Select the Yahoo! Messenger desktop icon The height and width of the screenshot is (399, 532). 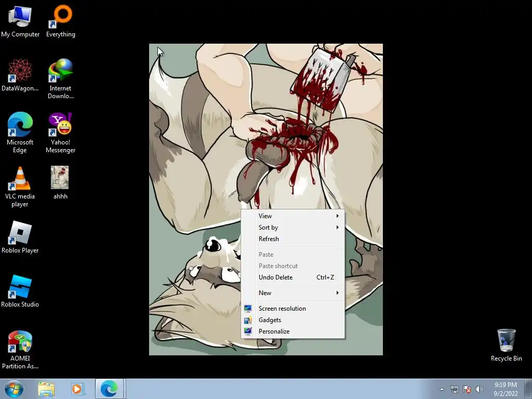[x=60, y=132]
